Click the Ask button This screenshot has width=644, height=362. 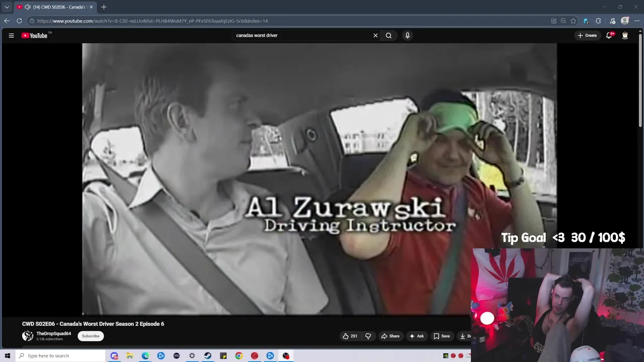click(417, 336)
